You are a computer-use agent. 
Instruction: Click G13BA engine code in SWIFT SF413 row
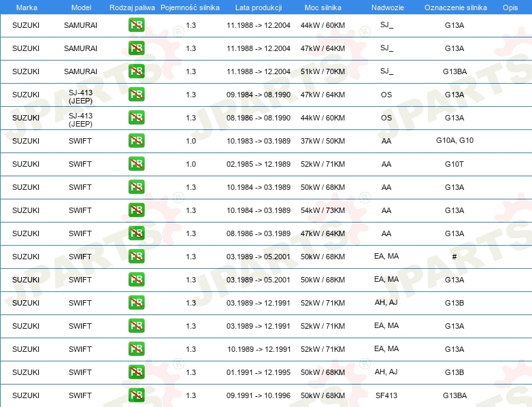pos(454,395)
